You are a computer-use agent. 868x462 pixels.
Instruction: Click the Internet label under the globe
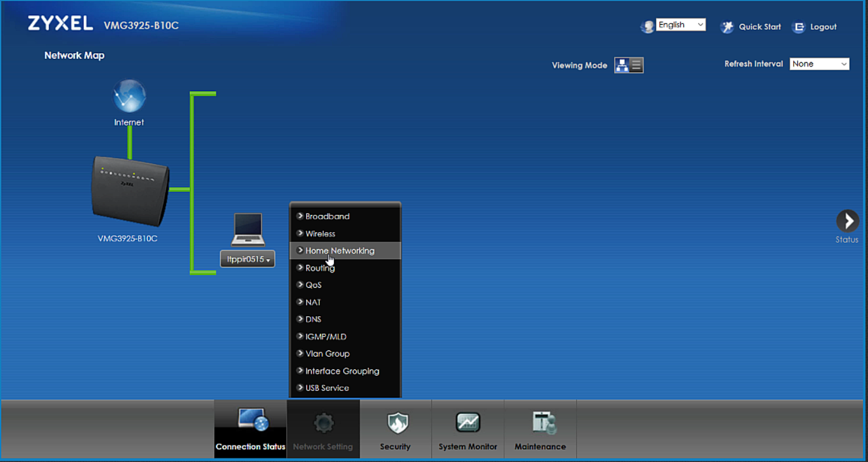129,122
